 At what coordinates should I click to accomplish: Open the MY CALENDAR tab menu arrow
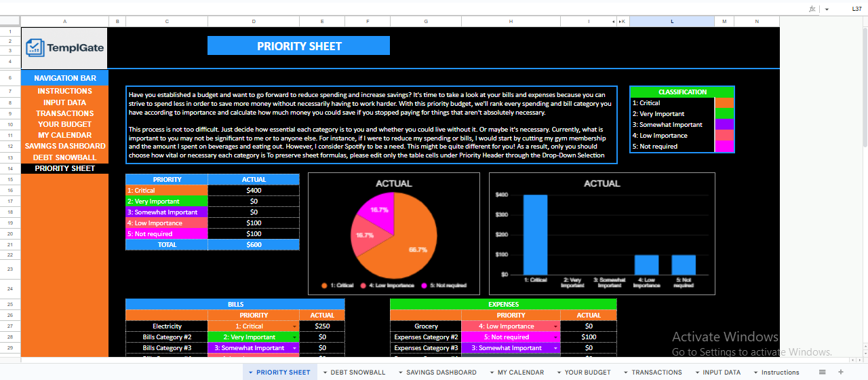(x=492, y=372)
